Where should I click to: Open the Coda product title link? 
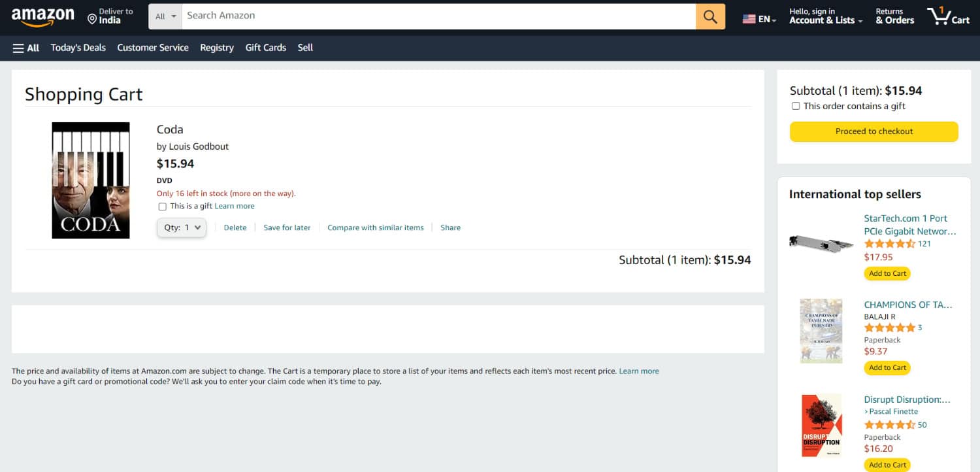click(170, 129)
